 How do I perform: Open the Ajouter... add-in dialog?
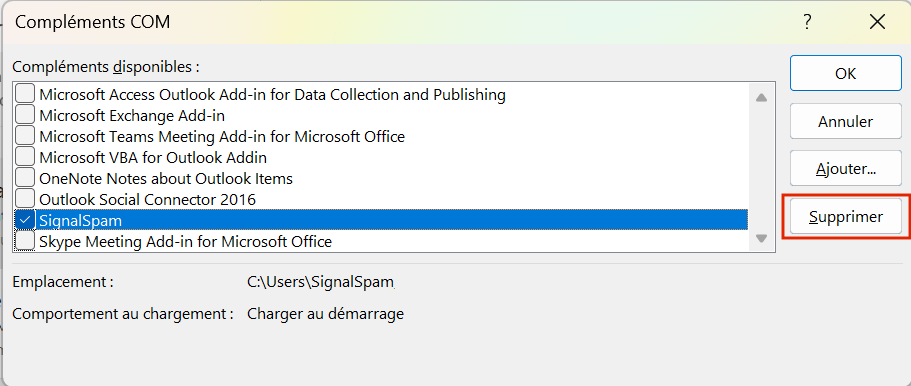click(x=846, y=169)
